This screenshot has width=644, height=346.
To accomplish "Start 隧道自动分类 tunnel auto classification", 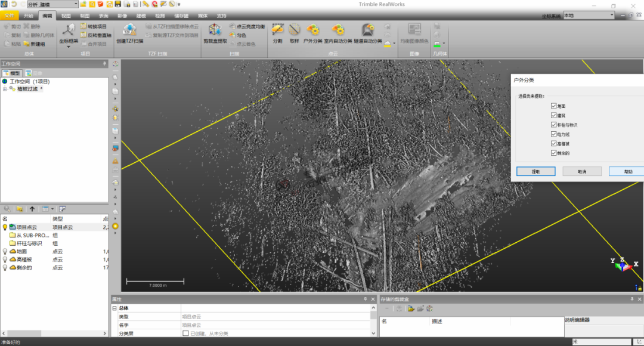I will [369, 31].
